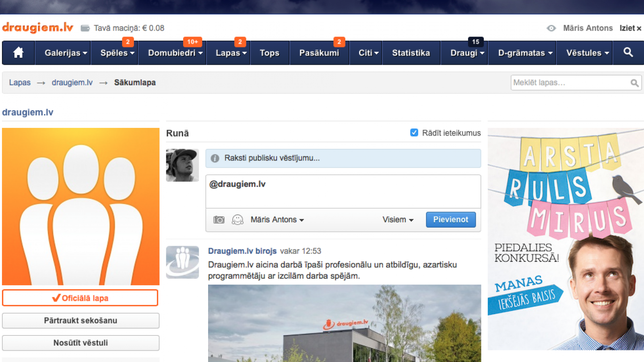Go to draugiem.lv breadcrumb link
This screenshot has width=644, height=362.
coord(72,82)
